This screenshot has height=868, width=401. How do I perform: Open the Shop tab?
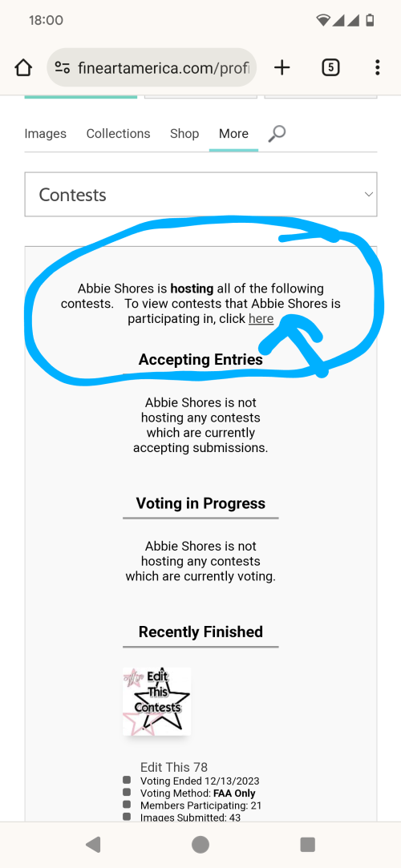(184, 133)
